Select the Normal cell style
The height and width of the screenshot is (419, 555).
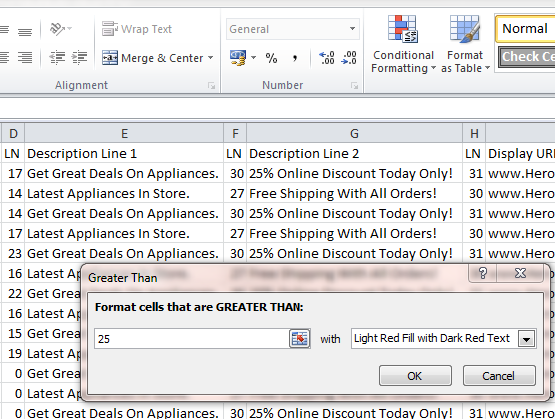coord(525,29)
